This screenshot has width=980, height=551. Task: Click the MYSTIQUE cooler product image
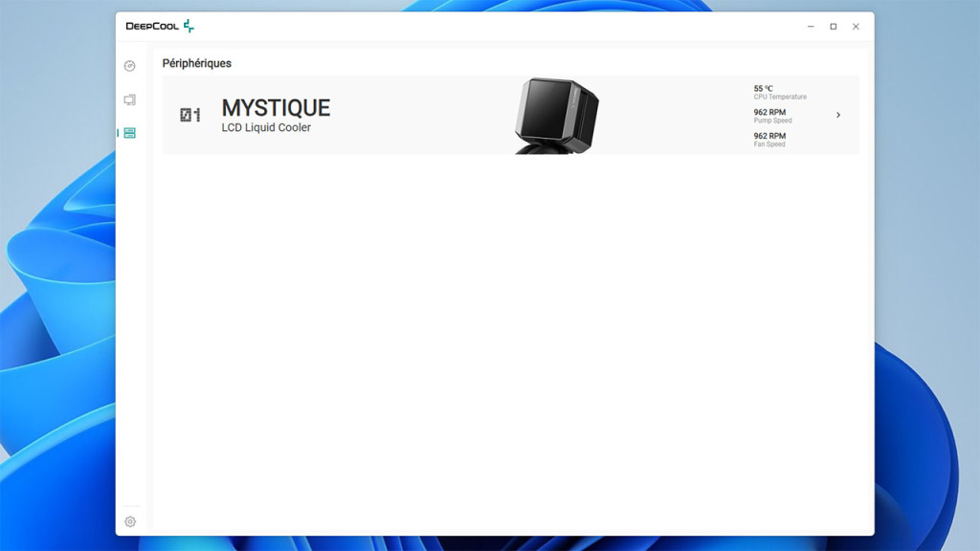pyautogui.click(x=557, y=116)
